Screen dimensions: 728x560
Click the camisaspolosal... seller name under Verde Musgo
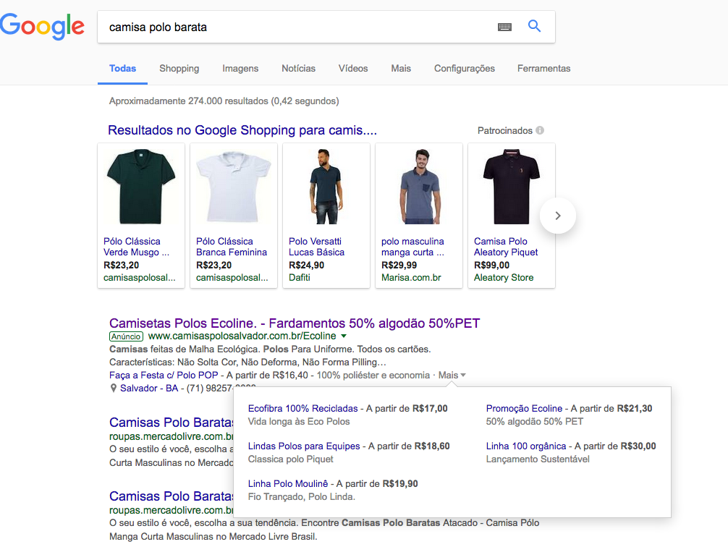(x=139, y=278)
